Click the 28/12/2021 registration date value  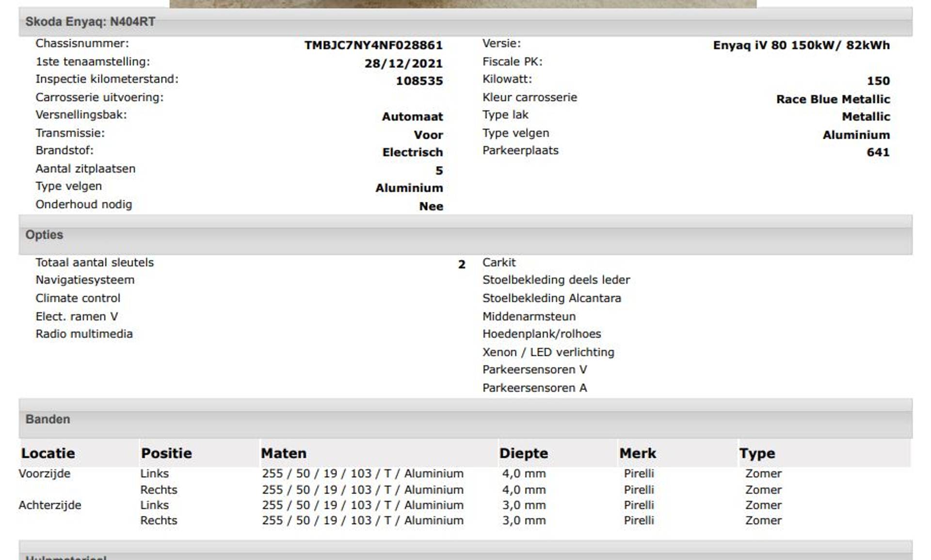pos(403,64)
